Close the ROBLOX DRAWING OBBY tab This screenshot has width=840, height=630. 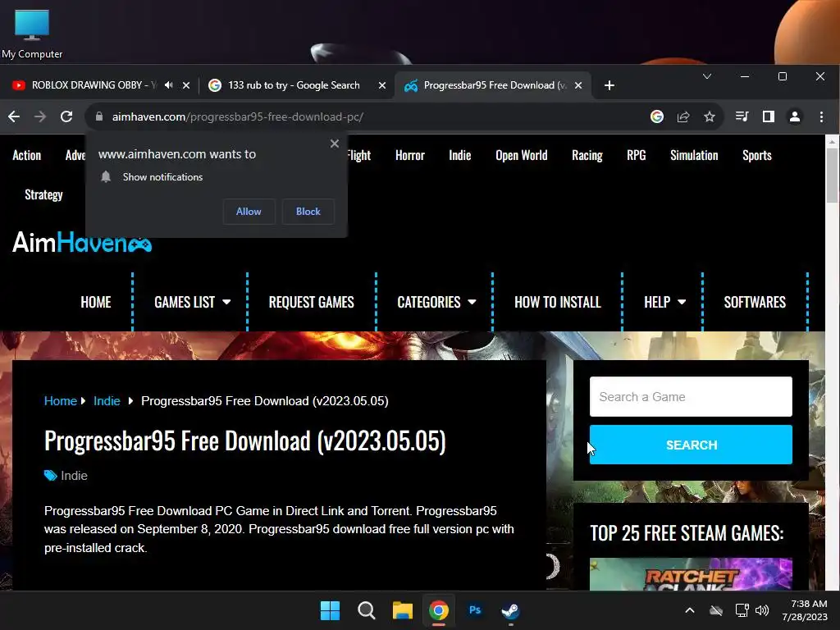pos(186,85)
